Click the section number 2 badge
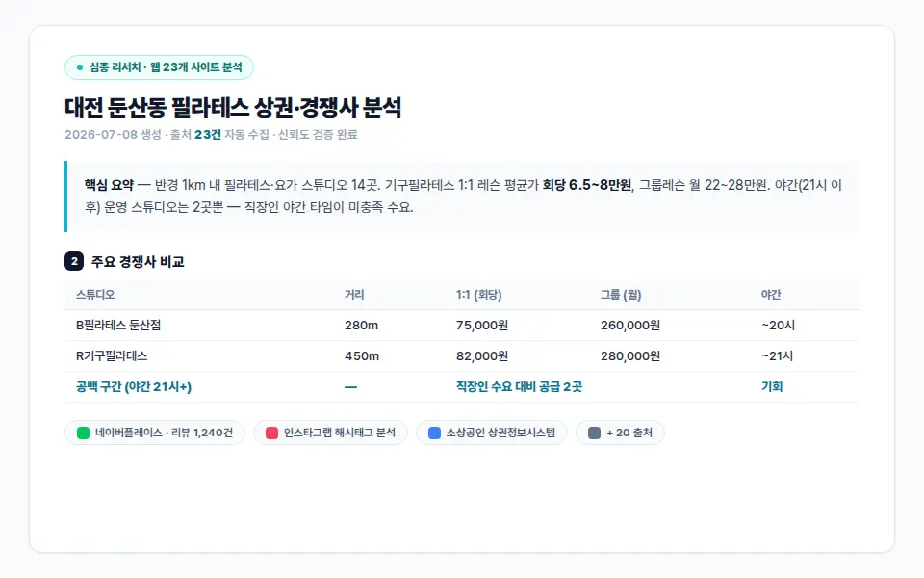 [x=74, y=261]
